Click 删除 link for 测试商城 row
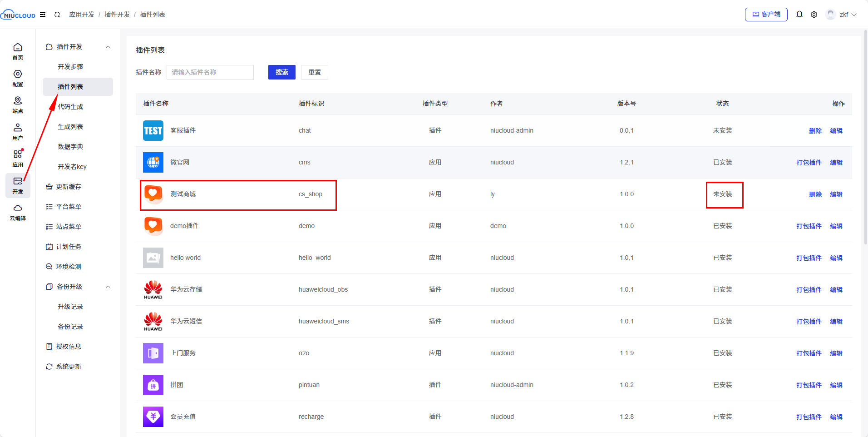The width and height of the screenshot is (868, 437). [815, 194]
